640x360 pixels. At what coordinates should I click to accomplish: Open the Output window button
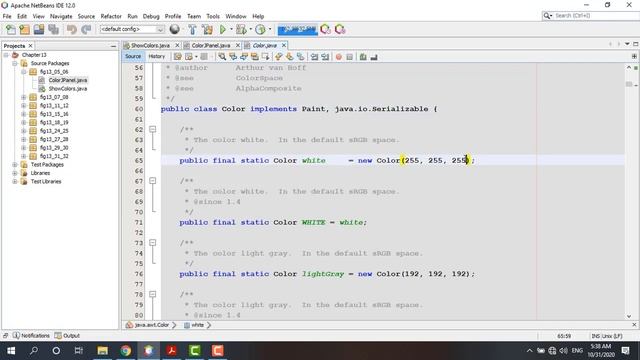(x=67, y=336)
